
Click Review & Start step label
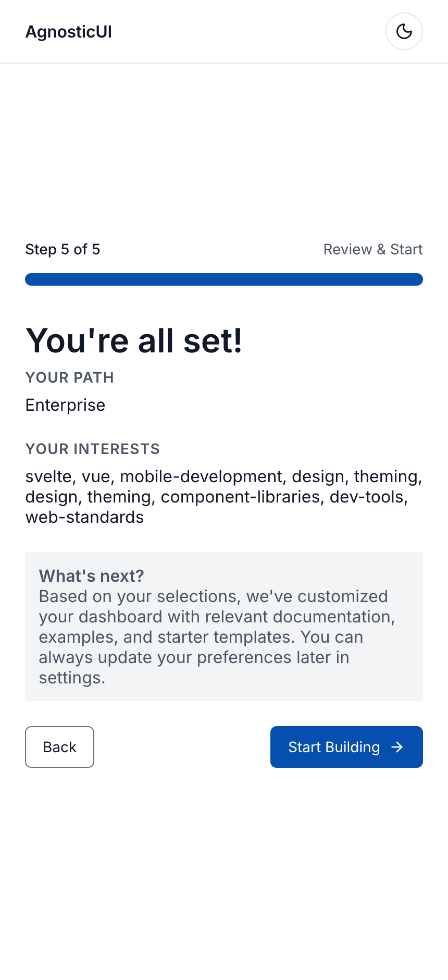(x=373, y=249)
